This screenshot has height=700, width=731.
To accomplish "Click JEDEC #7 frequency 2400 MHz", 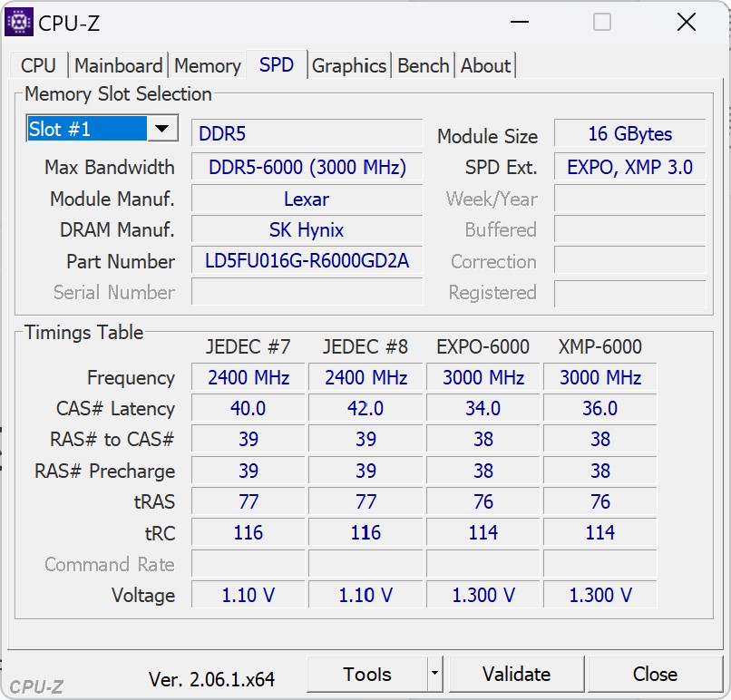I will (248, 377).
